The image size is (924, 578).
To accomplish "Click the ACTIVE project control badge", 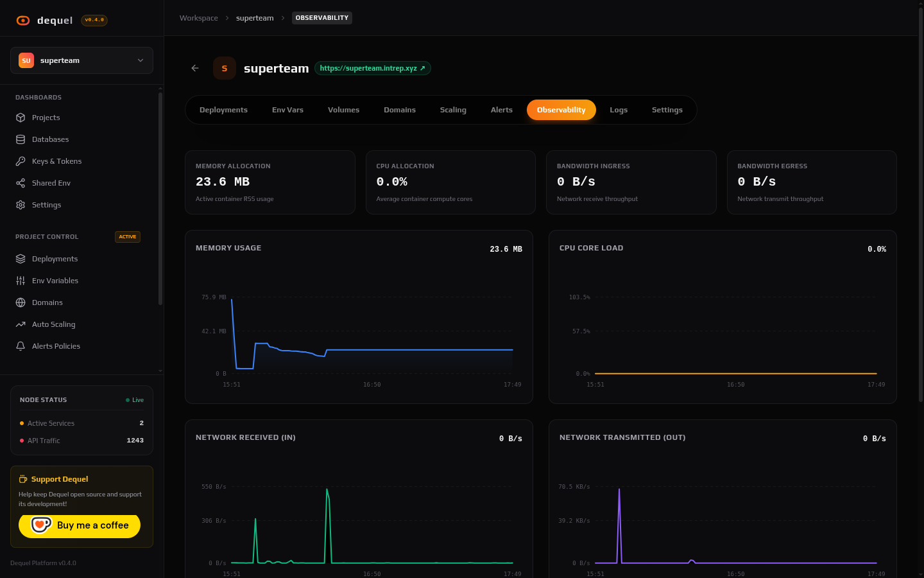I will (128, 237).
